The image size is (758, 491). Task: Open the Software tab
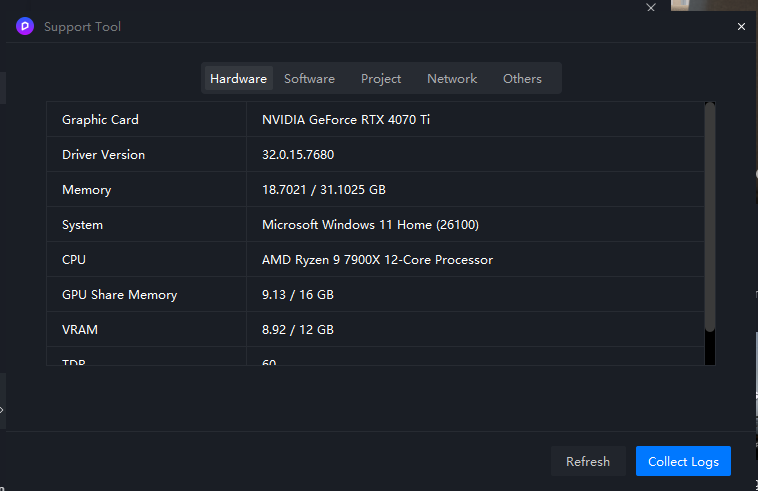point(309,78)
